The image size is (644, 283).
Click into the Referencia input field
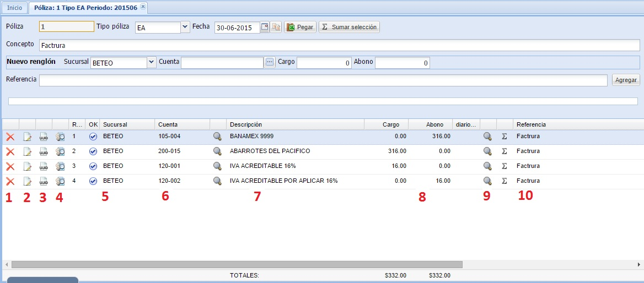(x=323, y=80)
